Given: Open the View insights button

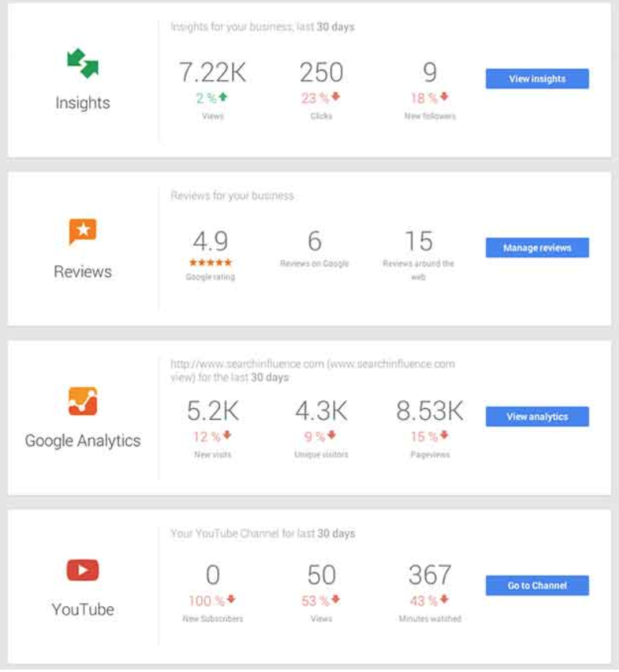Looking at the screenshot, I should 538,79.
